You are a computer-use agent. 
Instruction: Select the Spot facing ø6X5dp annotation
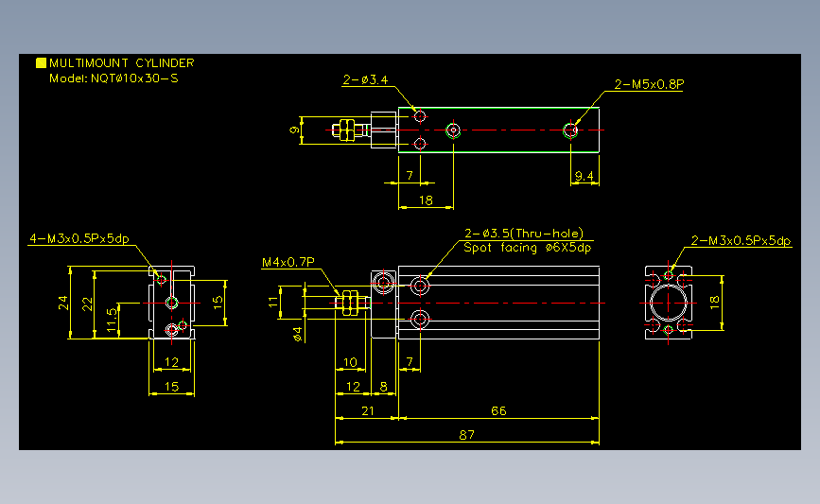pyautogui.click(x=527, y=248)
